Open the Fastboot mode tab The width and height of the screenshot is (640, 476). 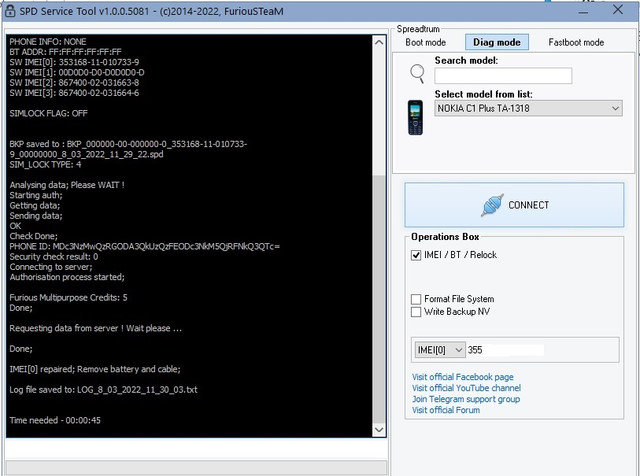coord(576,42)
